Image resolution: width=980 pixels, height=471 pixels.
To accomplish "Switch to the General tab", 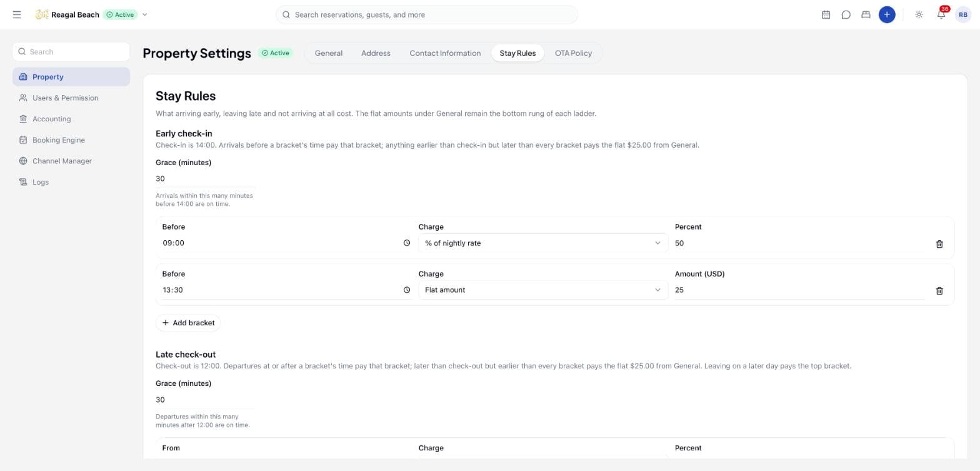I will coord(329,53).
